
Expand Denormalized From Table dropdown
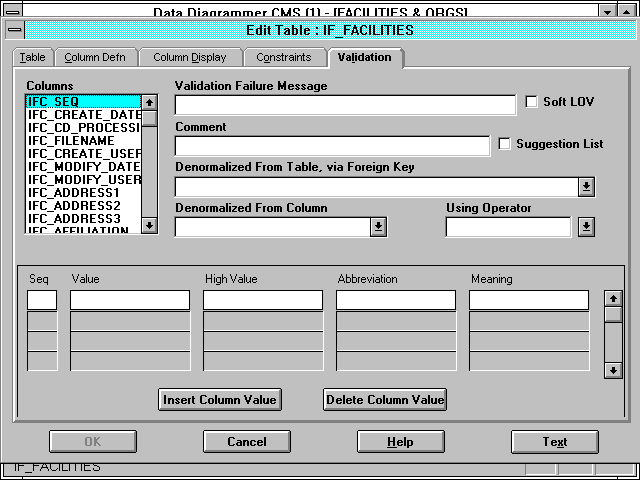[x=586, y=186]
